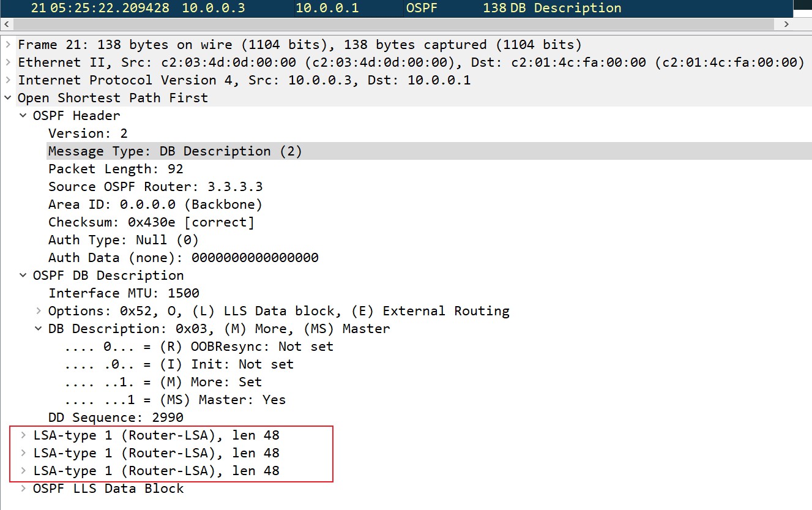Expand the Options: 0x52 field
The image size is (812, 510).
tap(39, 311)
